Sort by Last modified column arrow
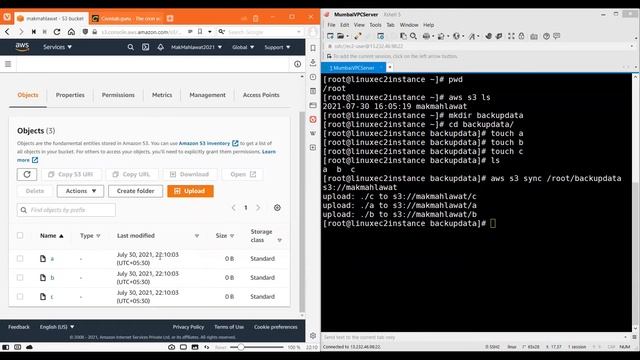 [x=197, y=236]
